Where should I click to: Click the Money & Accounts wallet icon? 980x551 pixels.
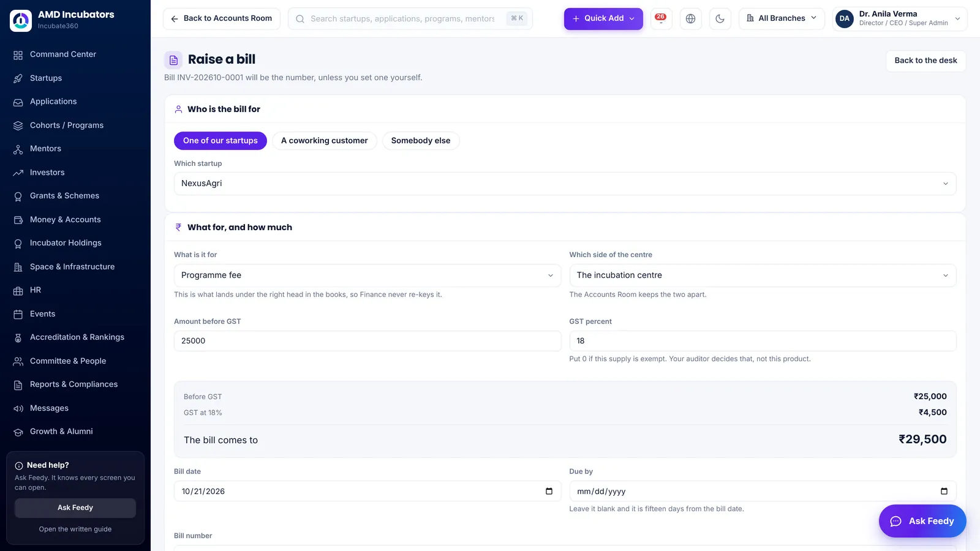[x=18, y=220]
